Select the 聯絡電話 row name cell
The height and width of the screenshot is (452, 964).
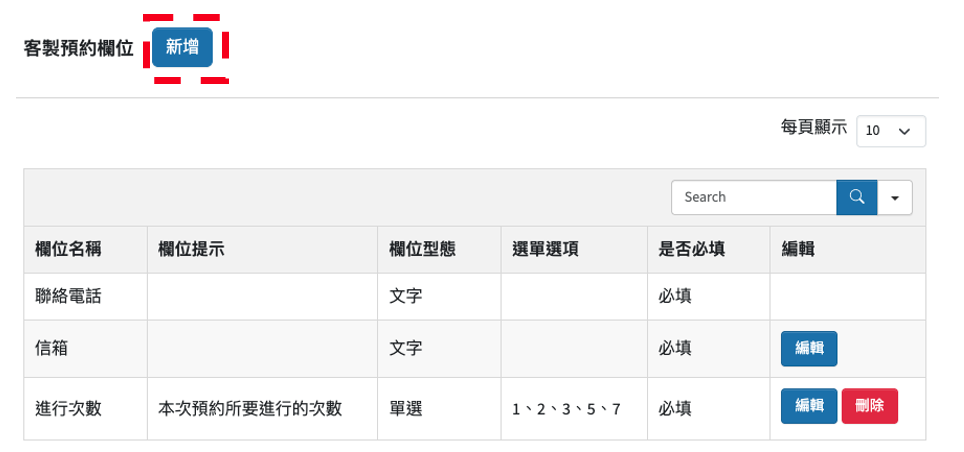click(68, 297)
